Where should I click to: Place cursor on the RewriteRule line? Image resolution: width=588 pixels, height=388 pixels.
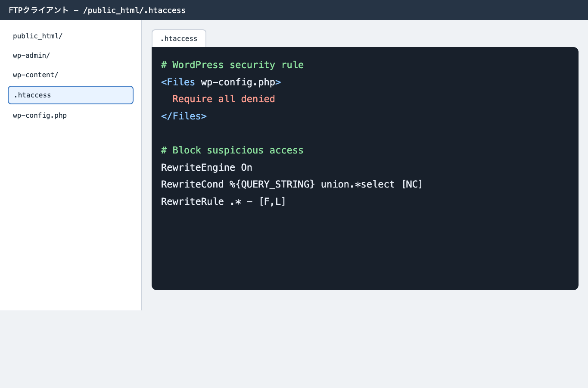(224, 201)
